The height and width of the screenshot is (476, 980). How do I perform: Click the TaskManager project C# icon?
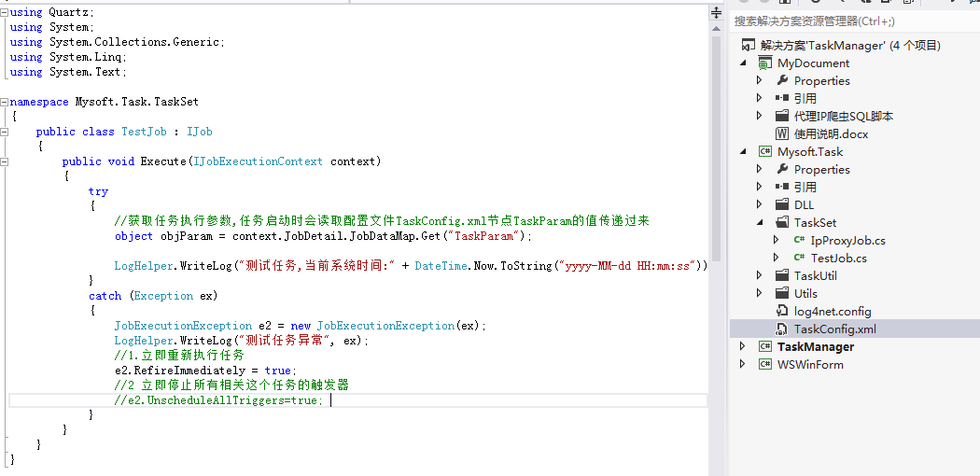[x=765, y=346]
